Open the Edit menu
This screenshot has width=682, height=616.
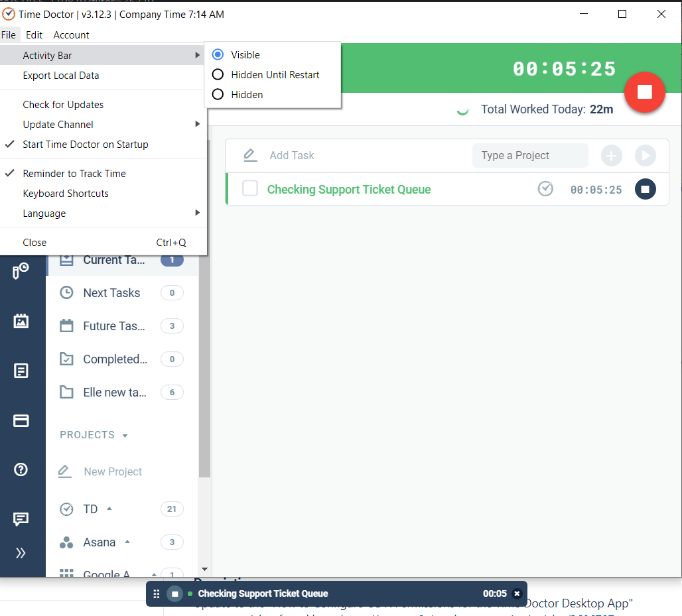[x=34, y=34]
